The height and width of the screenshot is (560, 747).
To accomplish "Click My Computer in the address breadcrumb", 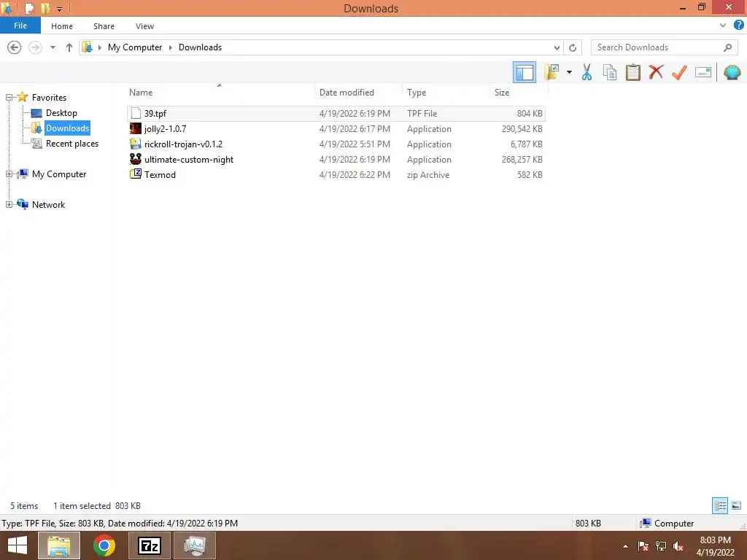I will click(x=135, y=47).
